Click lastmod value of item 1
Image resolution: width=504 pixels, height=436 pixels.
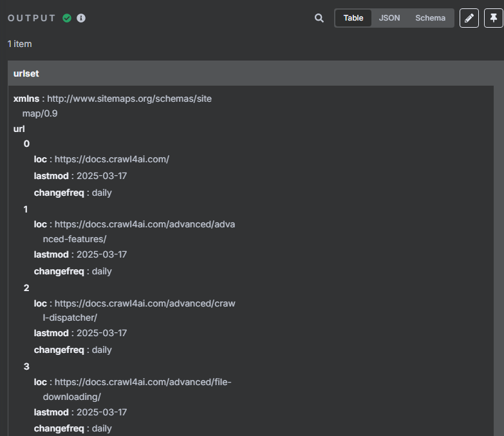[x=102, y=254]
